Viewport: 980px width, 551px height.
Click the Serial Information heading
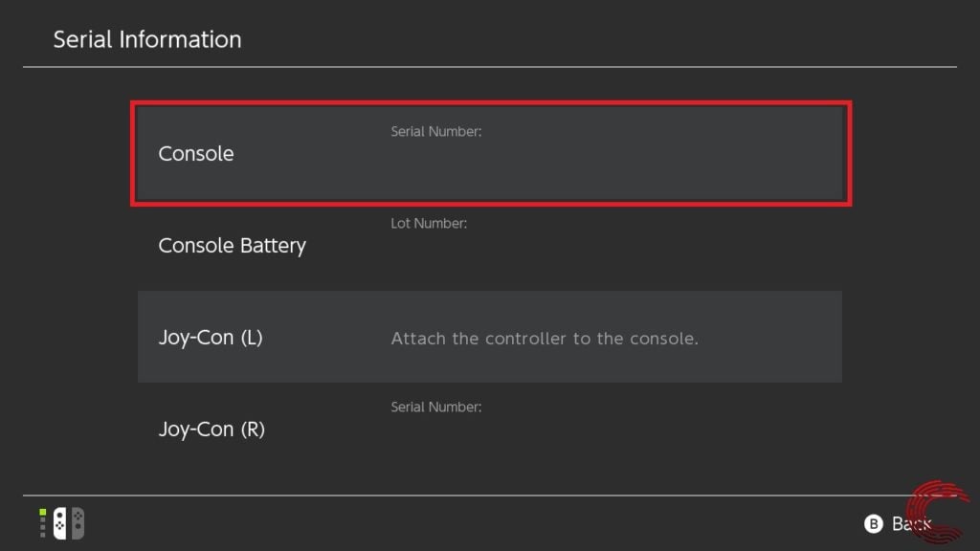point(146,39)
